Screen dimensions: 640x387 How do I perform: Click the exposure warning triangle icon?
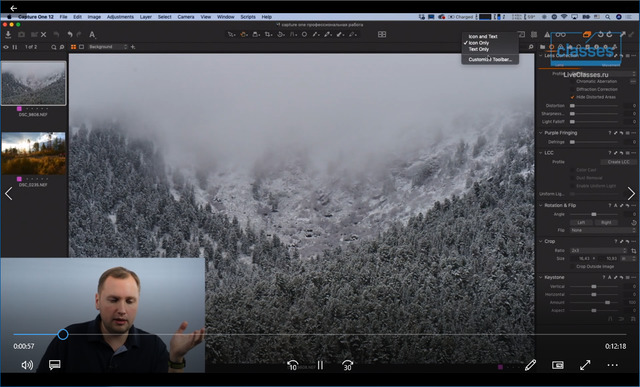[x=547, y=35]
